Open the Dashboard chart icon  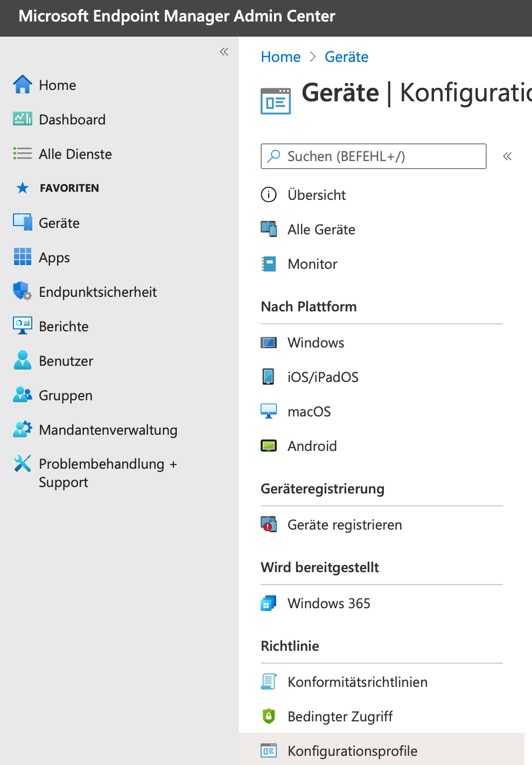(23, 119)
